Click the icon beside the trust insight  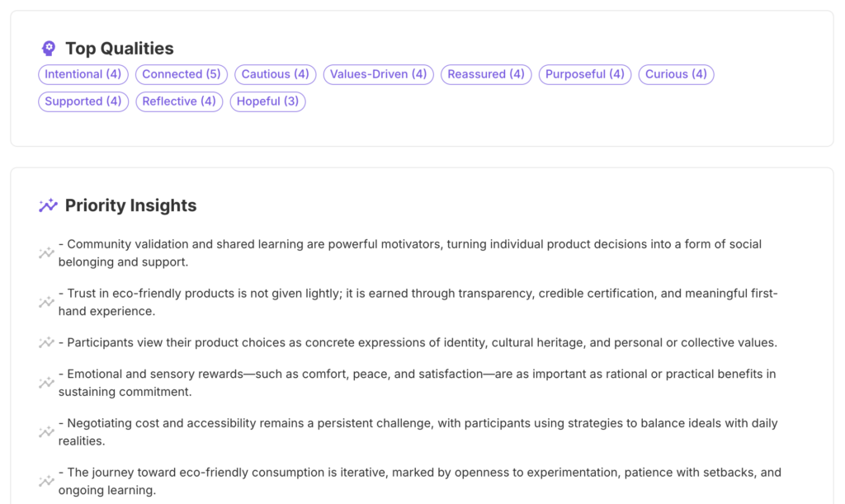click(46, 302)
